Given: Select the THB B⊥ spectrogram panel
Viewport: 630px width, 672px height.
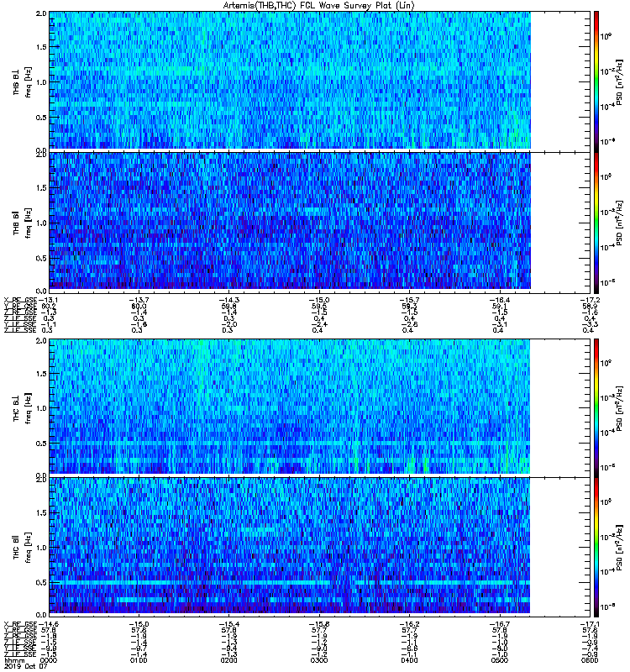Looking at the screenshot, I should click(x=319, y=80).
